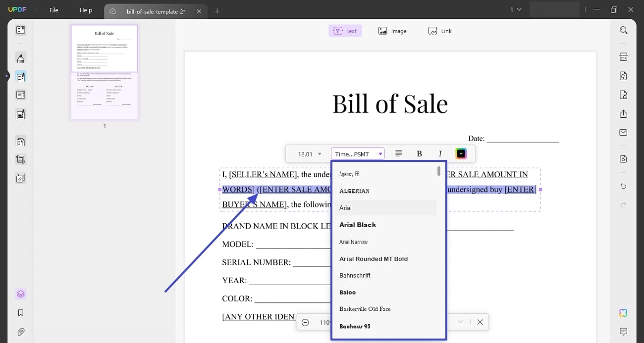Select the Comment highlighter tool in sidebar

20,58
